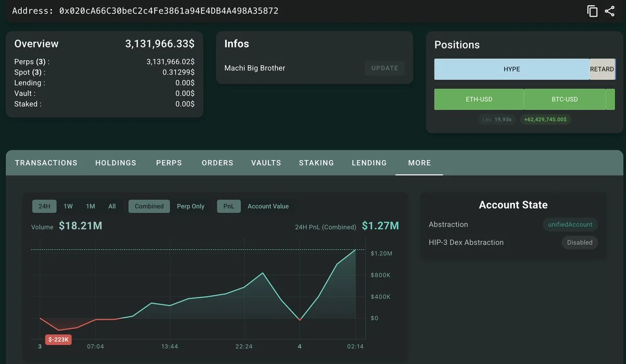Select Combined chart mode
The width and height of the screenshot is (626, 364).
(x=149, y=206)
